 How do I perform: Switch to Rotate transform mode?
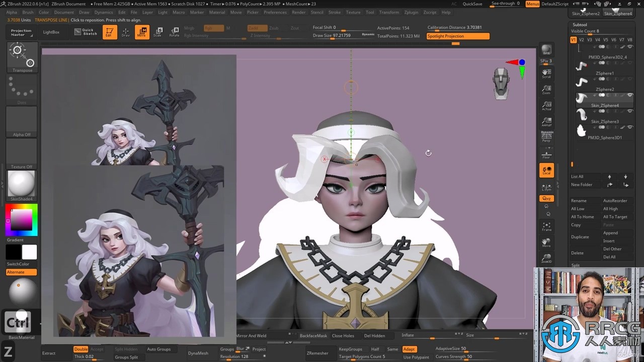(174, 32)
